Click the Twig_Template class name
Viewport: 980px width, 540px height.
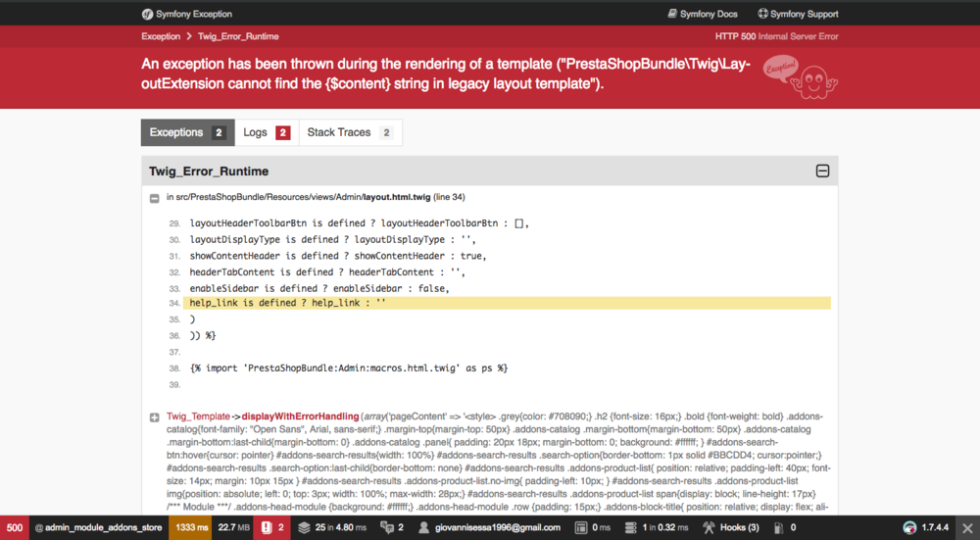198,417
